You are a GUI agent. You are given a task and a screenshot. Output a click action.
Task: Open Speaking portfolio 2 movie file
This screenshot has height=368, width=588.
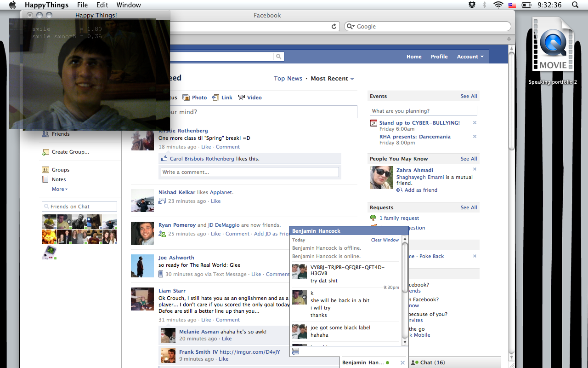pos(553,45)
